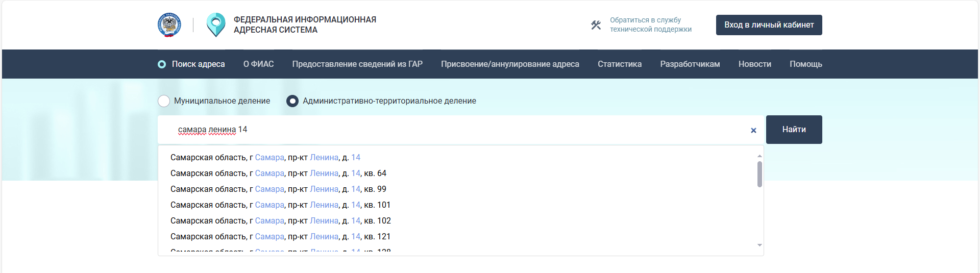Go to the Статистика section
This screenshot has height=273, width=980.
click(x=619, y=64)
